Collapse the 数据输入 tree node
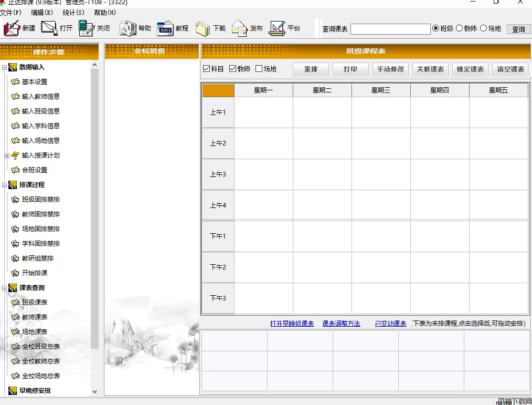This screenshot has width=532, height=405. (5, 67)
